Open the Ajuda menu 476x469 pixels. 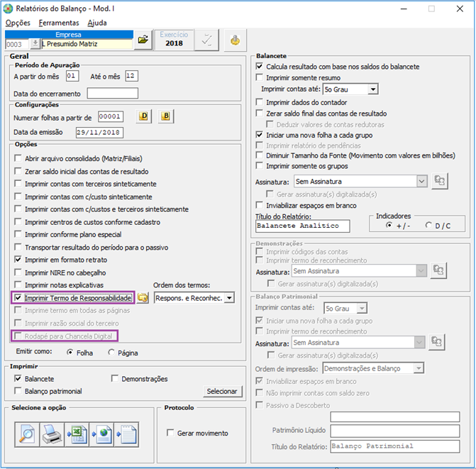click(x=97, y=23)
